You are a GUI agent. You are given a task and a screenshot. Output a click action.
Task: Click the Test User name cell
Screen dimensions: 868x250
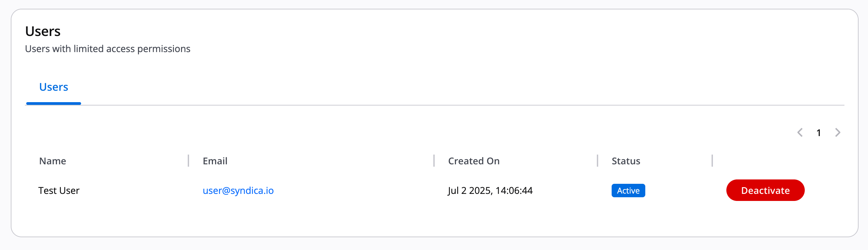[59, 191]
